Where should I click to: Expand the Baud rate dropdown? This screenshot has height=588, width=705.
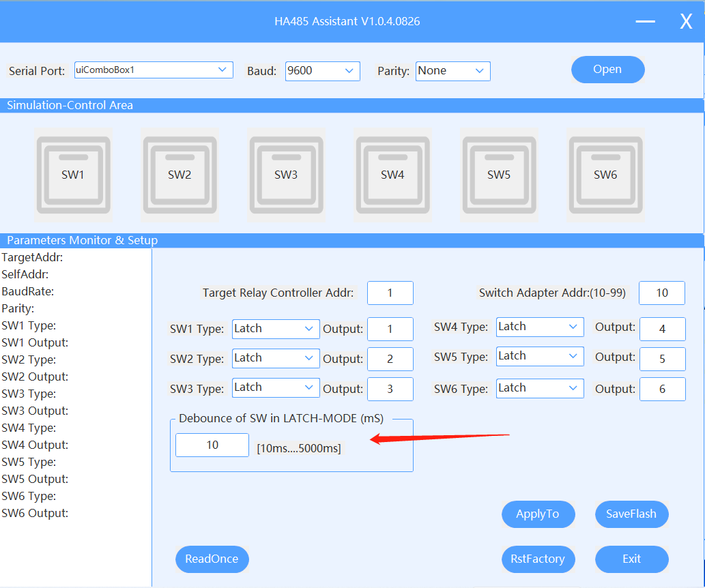[x=322, y=71]
